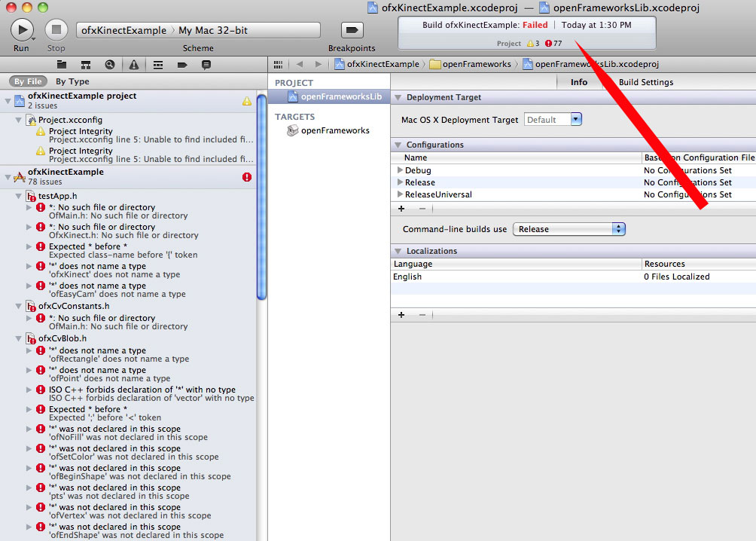Image resolution: width=756 pixels, height=541 pixels.
Task: Click the issue navigator vertical scrollbar
Action: pyautogui.click(x=262, y=197)
